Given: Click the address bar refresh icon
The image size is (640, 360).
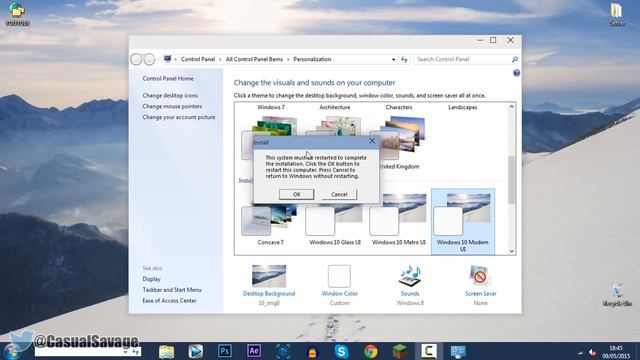Looking at the screenshot, I should pyautogui.click(x=404, y=59).
